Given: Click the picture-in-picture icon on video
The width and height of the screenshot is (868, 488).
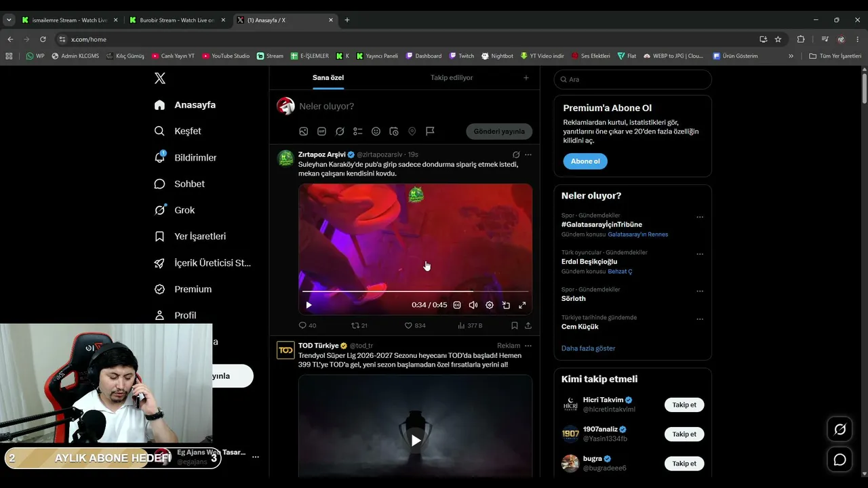Looking at the screenshot, I should click(506, 305).
